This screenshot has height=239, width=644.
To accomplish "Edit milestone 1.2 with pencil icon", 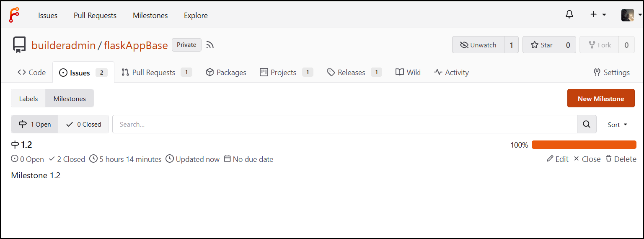I will click(x=558, y=159).
